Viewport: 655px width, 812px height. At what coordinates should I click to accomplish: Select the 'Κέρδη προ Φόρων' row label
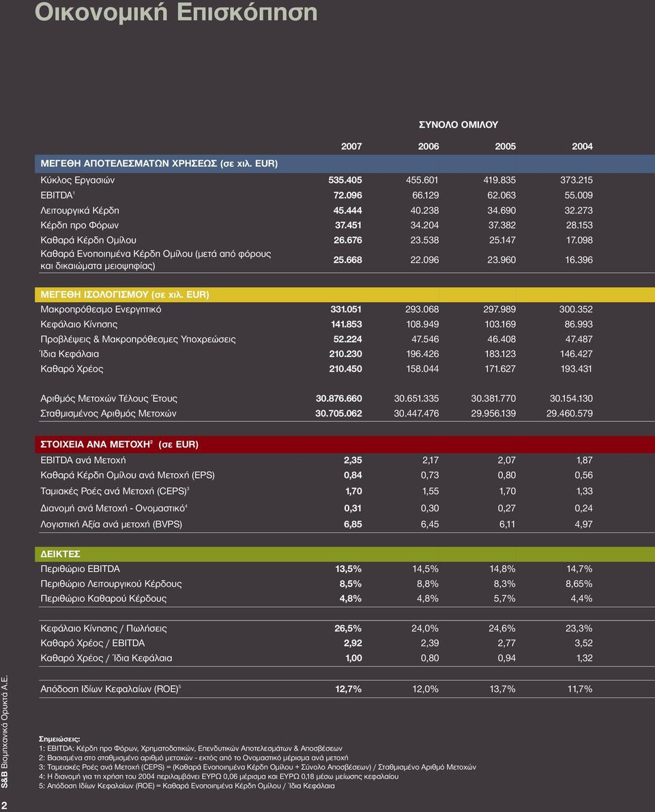click(80, 225)
